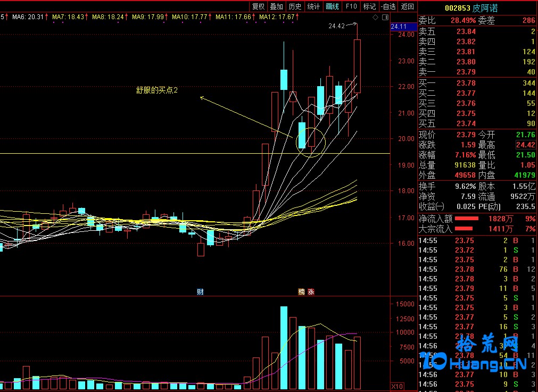Screen dimensions: 538x392
Task: Select the 卖四 ask row at 23.82
Action: click(x=477, y=41)
